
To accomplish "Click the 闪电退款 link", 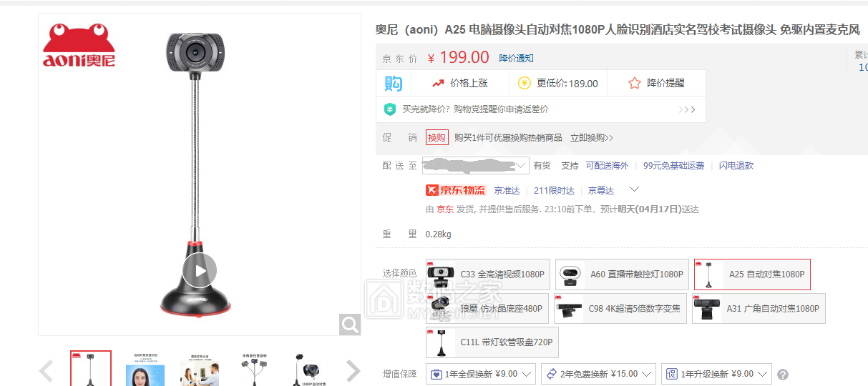I will [736, 165].
